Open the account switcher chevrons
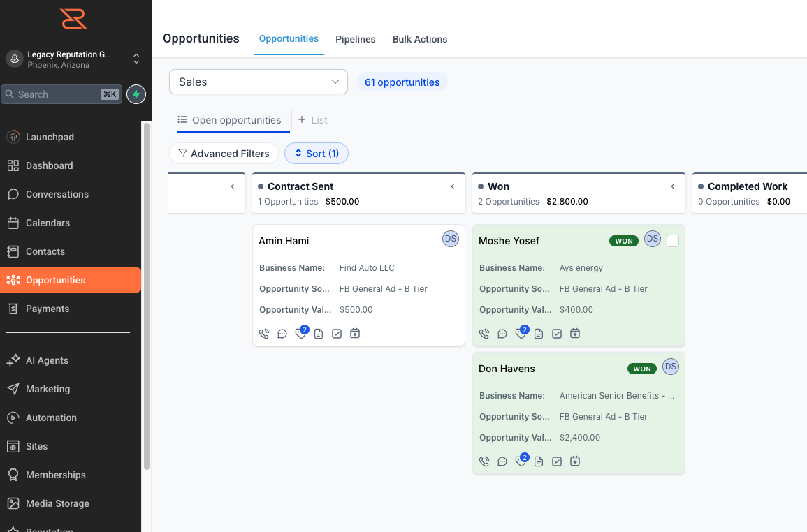Viewport: 807px width, 532px height. [136, 59]
